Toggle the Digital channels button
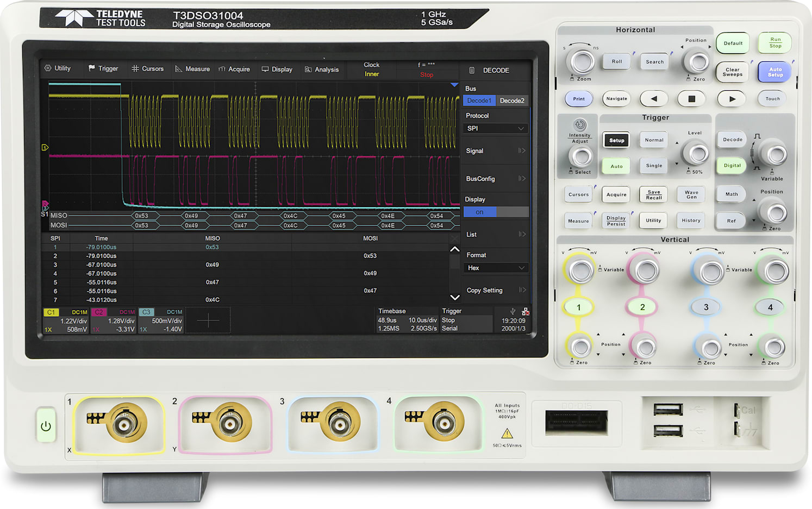Image resolution: width=812 pixels, height=509 pixels. tap(732, 166)
